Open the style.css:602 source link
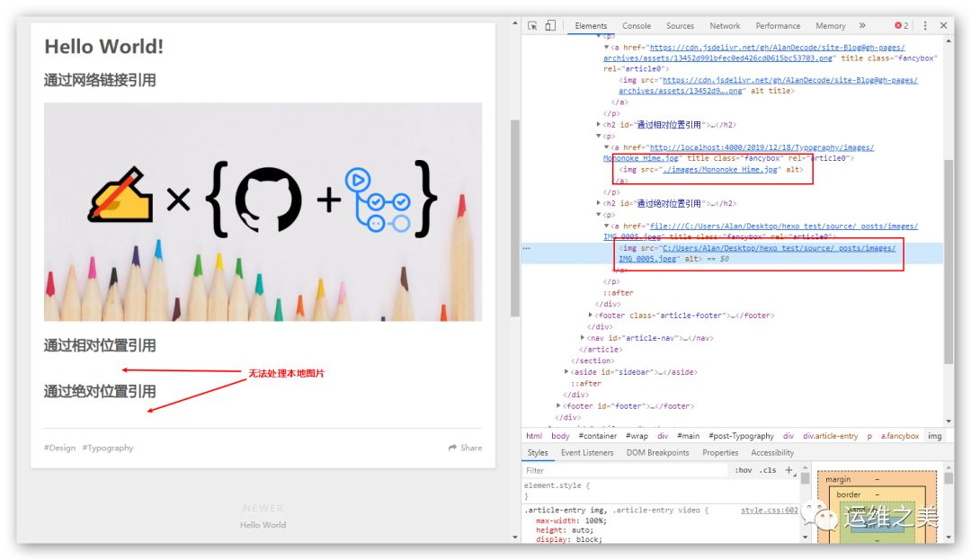 click(769, 510)
